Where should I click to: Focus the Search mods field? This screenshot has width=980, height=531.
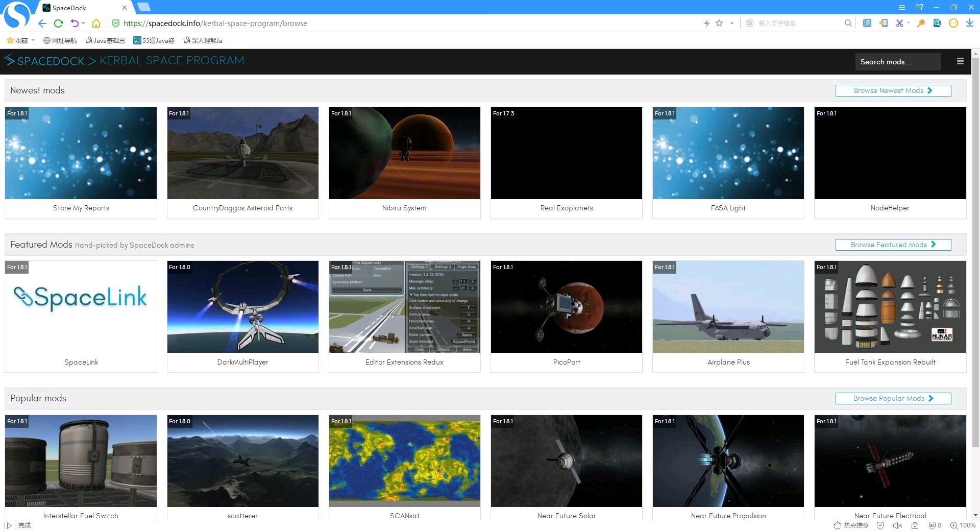[x=898, y=62]
